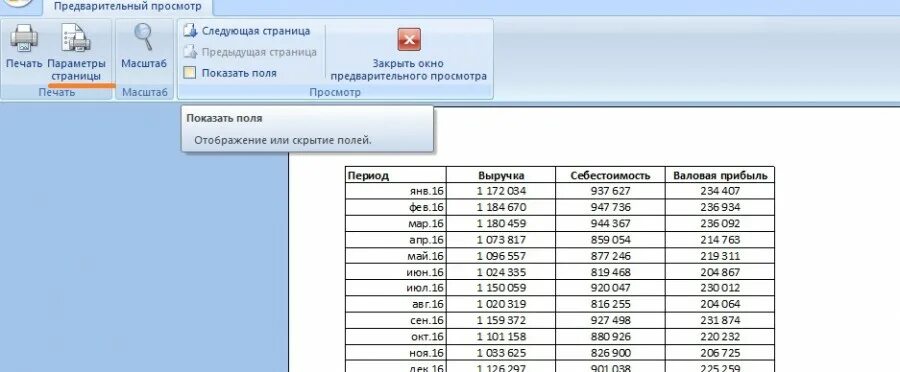Click gross profit value 204 867
This screenshot has width=900, height=372.
[x=720, y=272]
